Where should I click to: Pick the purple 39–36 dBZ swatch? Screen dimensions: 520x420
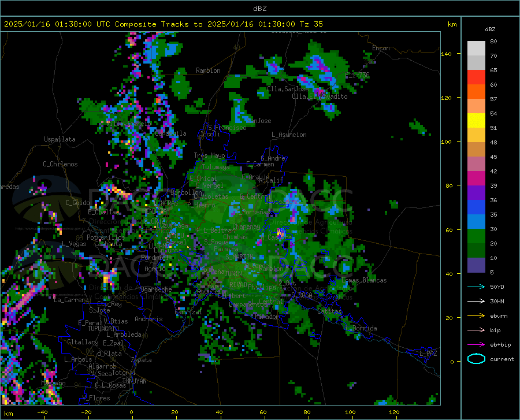point(476,193)
